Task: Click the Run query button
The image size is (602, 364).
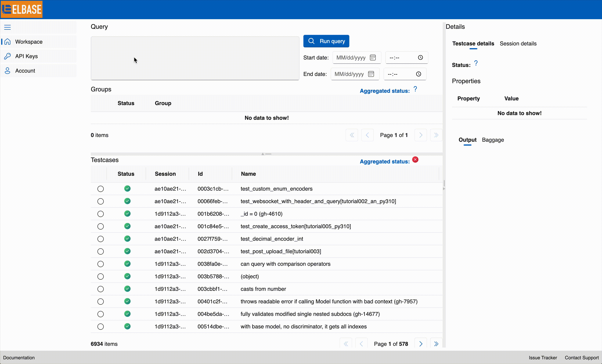Action: click(x=326, y=41)
